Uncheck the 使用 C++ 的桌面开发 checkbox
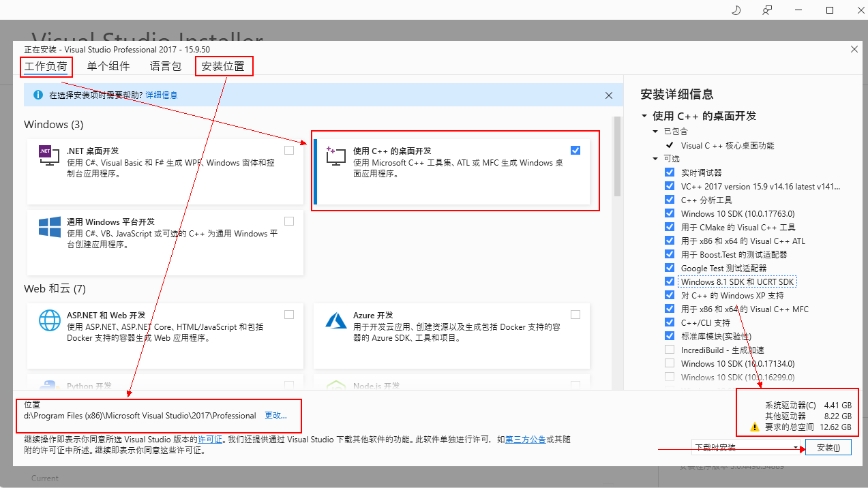 coord(575,150)
